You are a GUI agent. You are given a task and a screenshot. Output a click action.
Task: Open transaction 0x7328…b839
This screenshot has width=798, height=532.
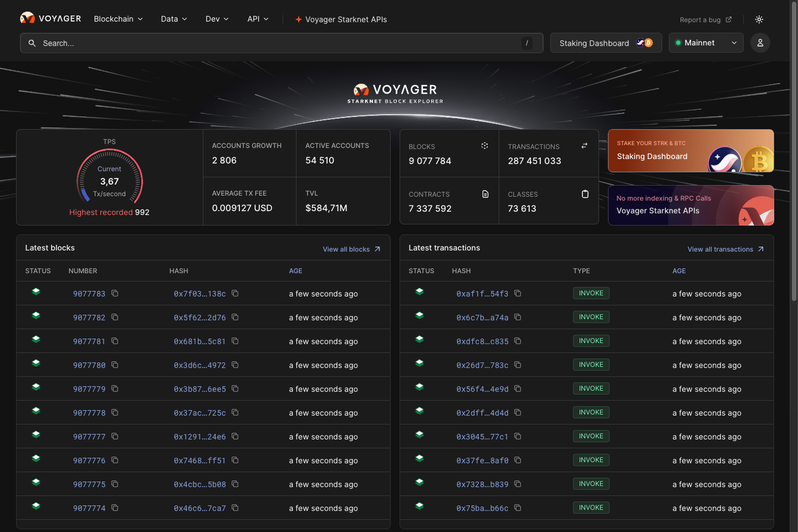point(482,484)
